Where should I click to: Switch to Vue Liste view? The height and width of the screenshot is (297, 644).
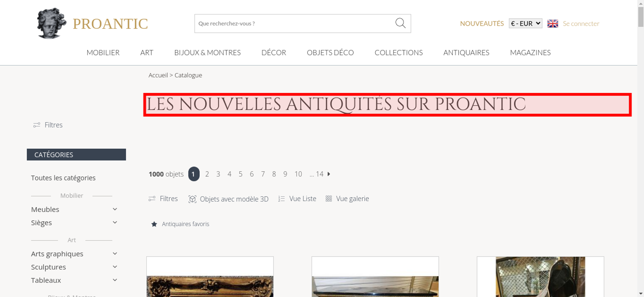pyautogui.click(x=297, y=199)
